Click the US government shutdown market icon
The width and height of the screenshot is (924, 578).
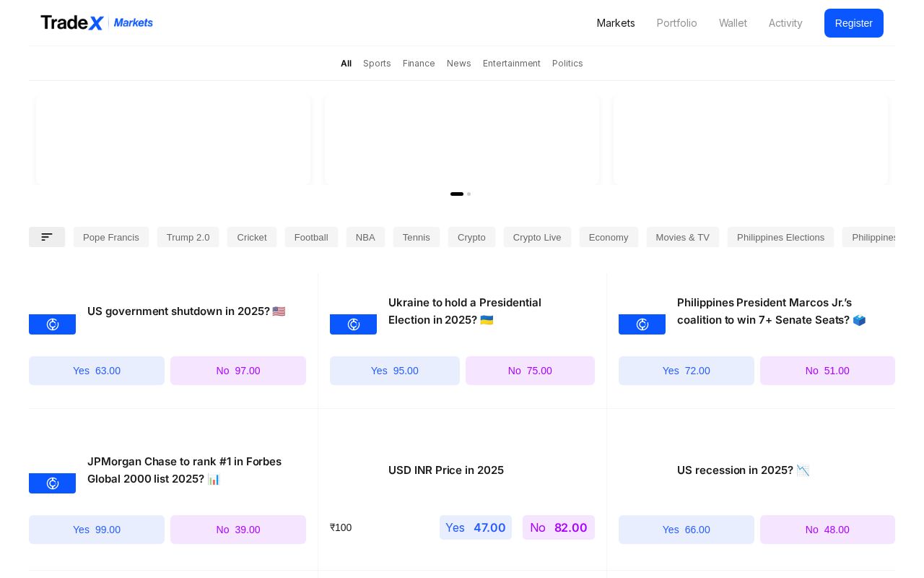(52, 324)
